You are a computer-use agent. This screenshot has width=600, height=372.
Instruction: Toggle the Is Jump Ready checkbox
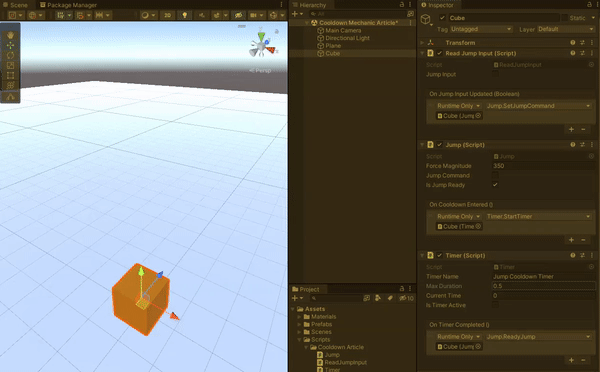tap(495, 184)
